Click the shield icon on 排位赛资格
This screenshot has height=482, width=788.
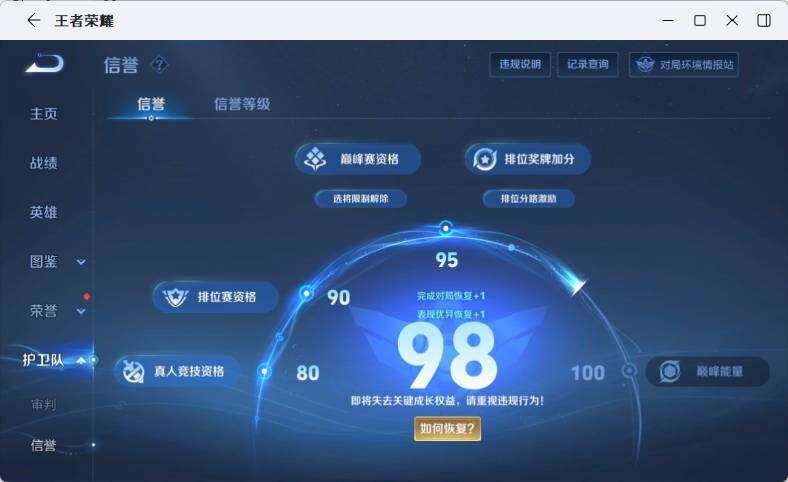click(x=175, y=297)
